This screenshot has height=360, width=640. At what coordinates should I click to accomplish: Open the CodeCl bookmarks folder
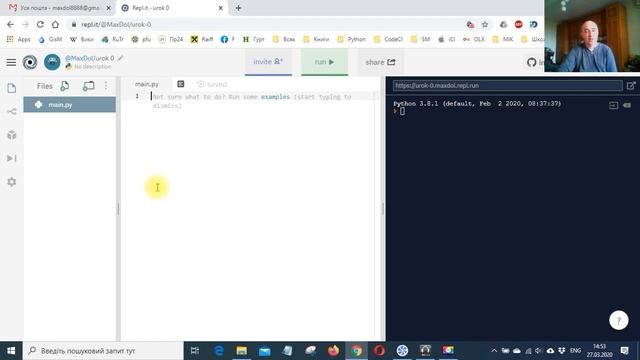point(388,39)
